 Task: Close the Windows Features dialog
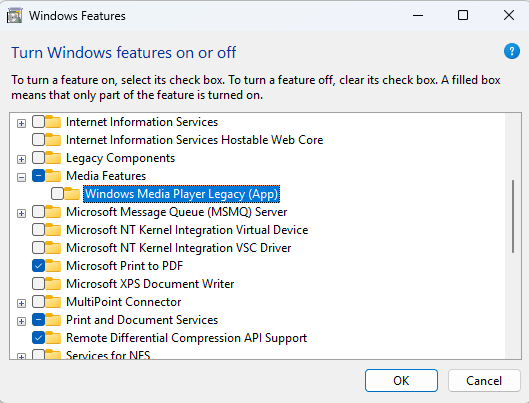pyautogui.click(x=508, y=16)
